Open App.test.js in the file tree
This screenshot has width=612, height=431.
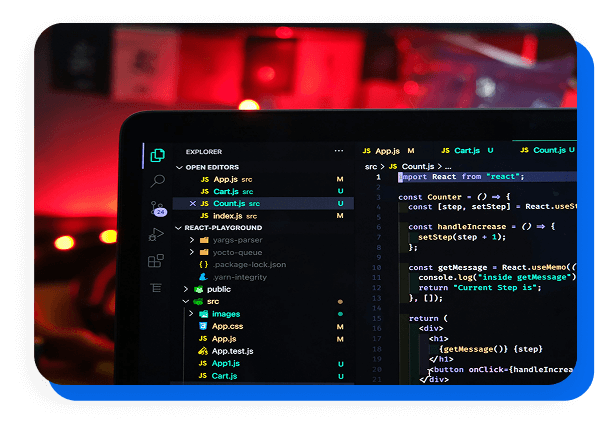click(x=232, y=351)
